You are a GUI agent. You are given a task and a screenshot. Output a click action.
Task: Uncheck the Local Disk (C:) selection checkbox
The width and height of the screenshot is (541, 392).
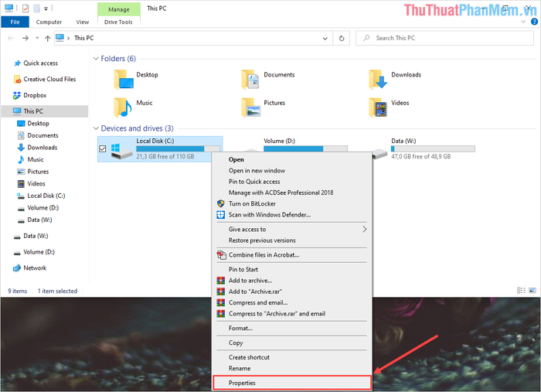103,148
